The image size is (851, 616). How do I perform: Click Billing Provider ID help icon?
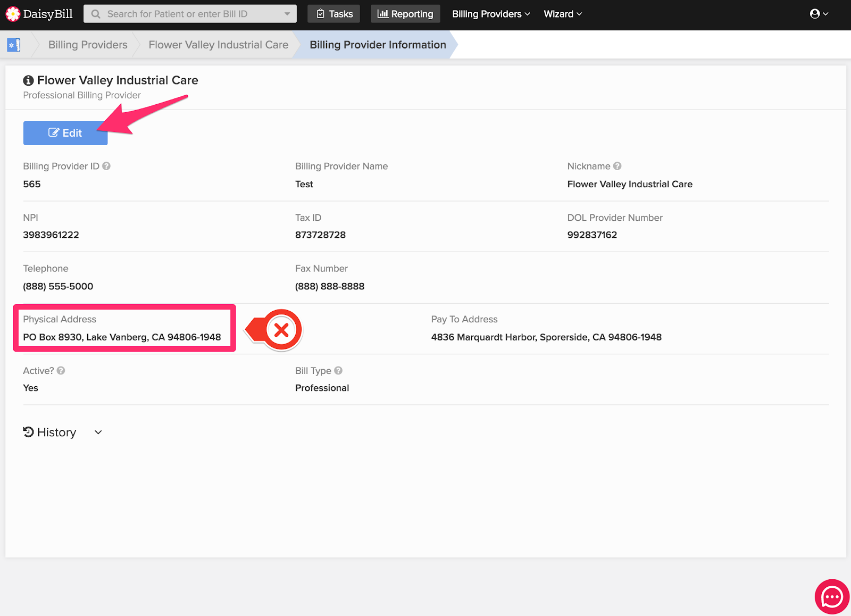pyautogui.click(x=106, y=166)
